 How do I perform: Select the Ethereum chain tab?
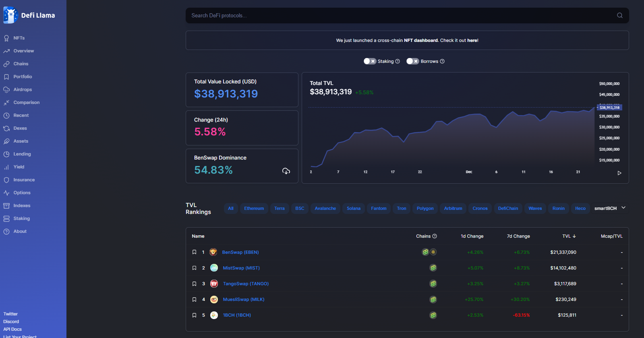pos(254,208)
